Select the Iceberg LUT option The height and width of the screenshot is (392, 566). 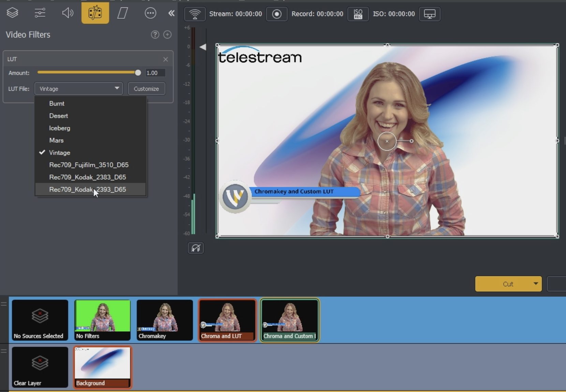60,128
